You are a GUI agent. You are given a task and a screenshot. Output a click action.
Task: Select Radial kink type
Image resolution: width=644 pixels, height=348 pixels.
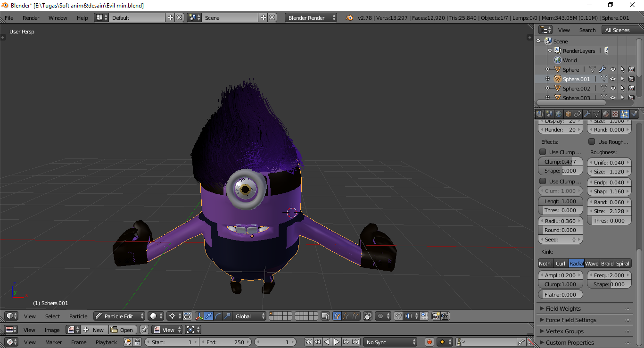tap(576, 264)
